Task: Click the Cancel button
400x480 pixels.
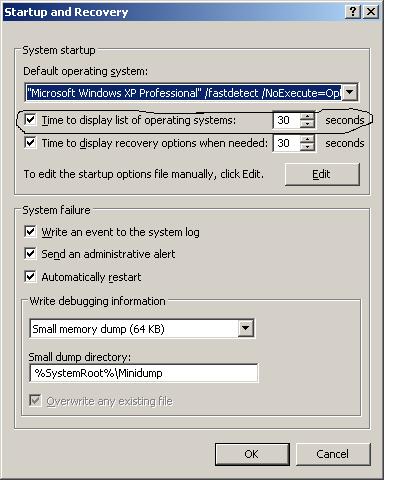Action: pos(333,454)
